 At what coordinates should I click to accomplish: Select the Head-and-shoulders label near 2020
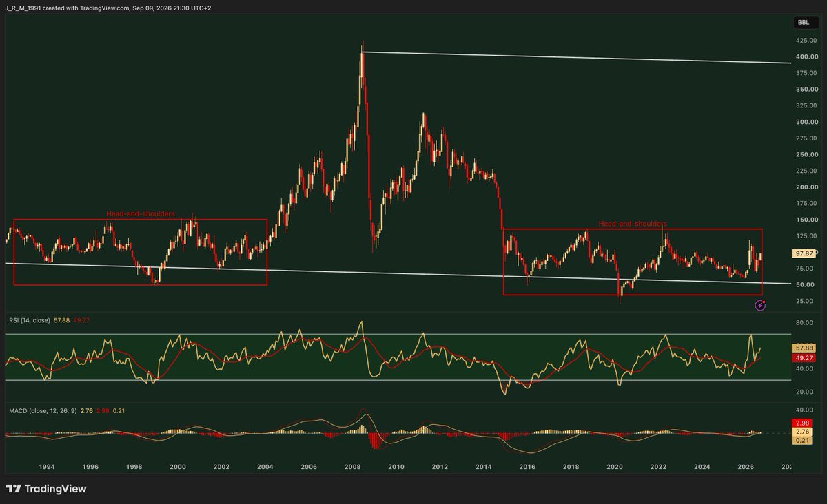pyautogui.click(x=633, y=224)
